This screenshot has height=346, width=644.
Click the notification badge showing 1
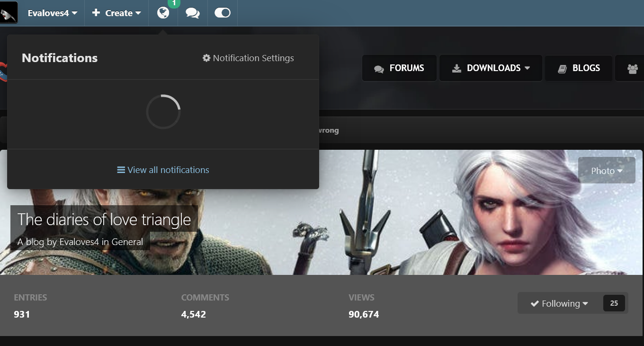click(174, 3)
